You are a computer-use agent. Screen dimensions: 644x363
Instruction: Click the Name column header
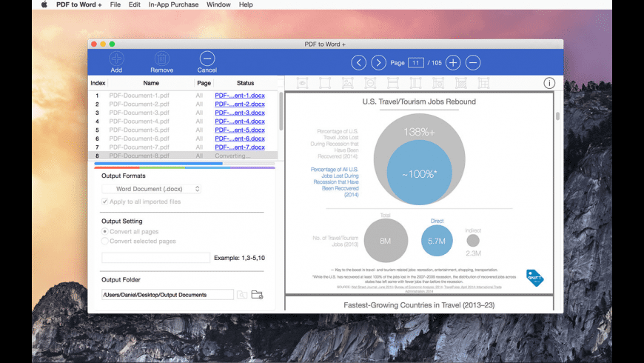coord(151,83)
